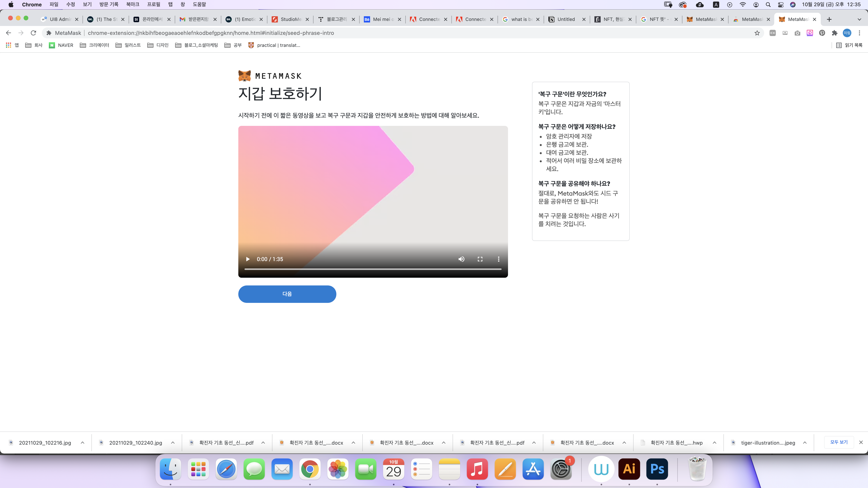Open the 회사 bookmark folder
This screenshot has width=868, height=488.
(34, 45)
